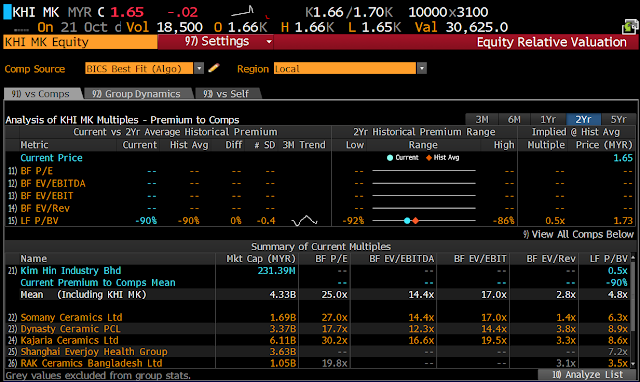Click the pencil edit icon beside Comp Source
640x382 pixels.
pyautogui.click(x=214, y=68)
